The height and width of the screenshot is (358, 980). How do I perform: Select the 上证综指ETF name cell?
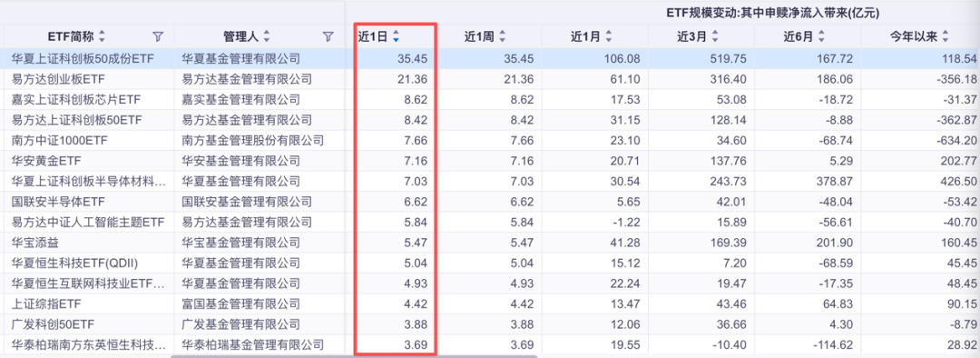click(x=47, y=303)
